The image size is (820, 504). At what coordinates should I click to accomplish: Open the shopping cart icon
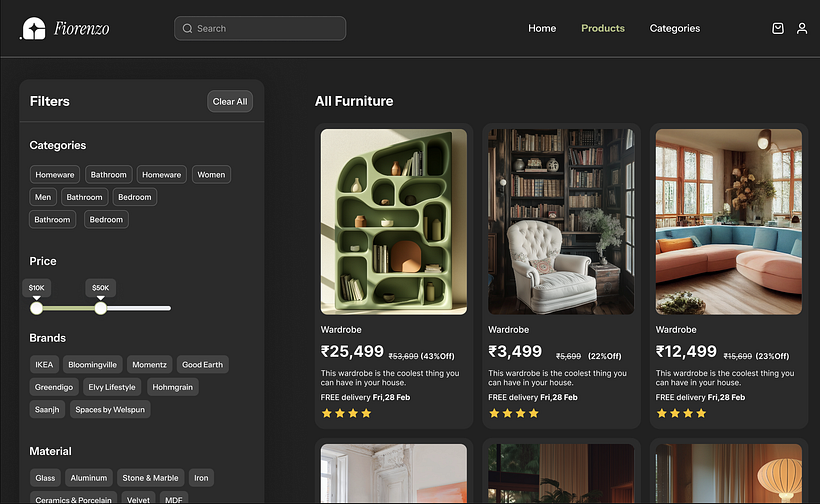(x=778, y=28)
